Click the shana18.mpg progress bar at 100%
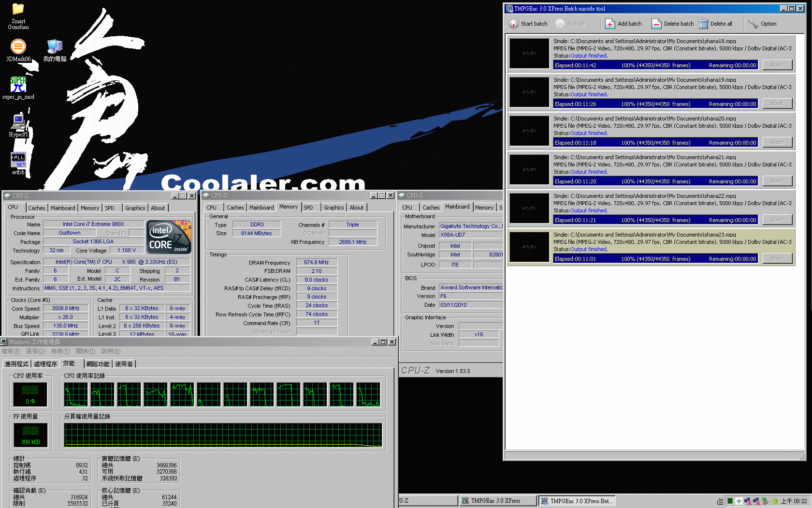 [x=655, y=65]
